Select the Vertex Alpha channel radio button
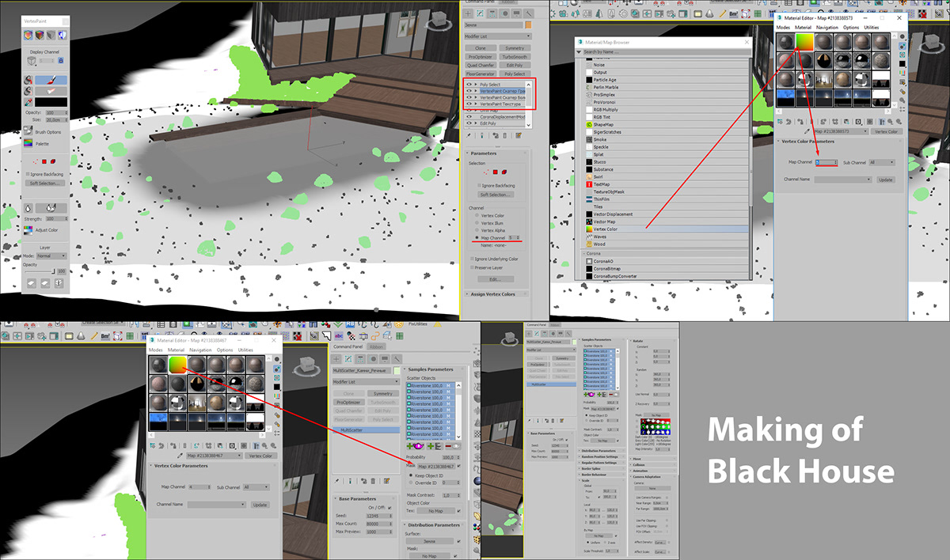 [x=476, y=230]
